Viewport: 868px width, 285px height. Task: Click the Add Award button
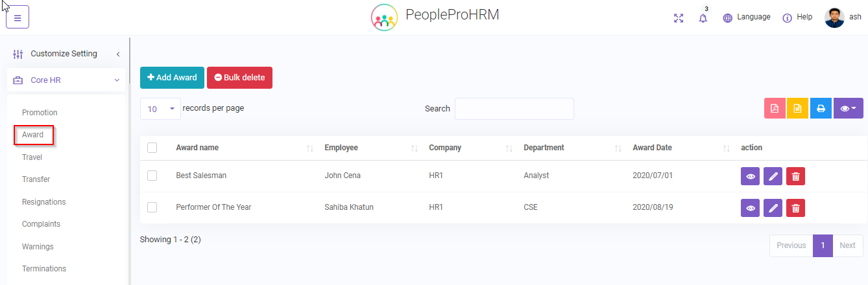click(172, 78)
